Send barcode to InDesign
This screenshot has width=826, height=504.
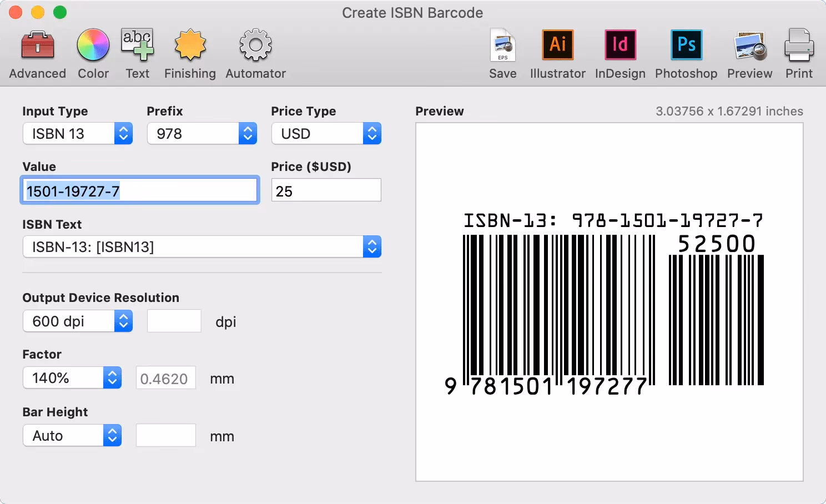(x=619, y=53)
